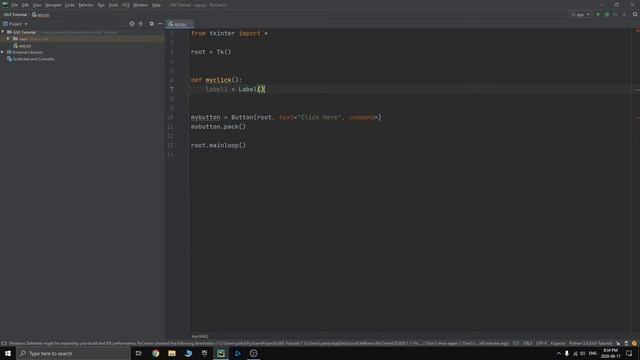Open Project panel settings gear
The width and height of the screenshot is (640, 360).
pyautogui.click(x=151, y=24)
